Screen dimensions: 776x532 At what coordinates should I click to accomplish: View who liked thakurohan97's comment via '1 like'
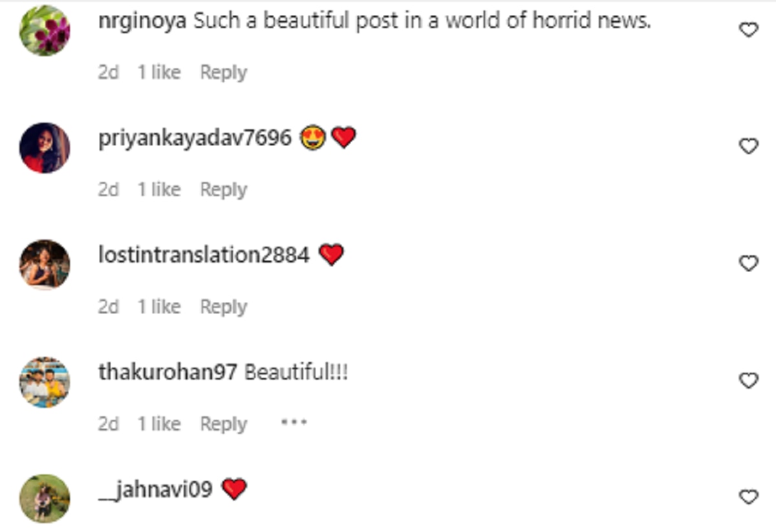click(x=158, y=424)
